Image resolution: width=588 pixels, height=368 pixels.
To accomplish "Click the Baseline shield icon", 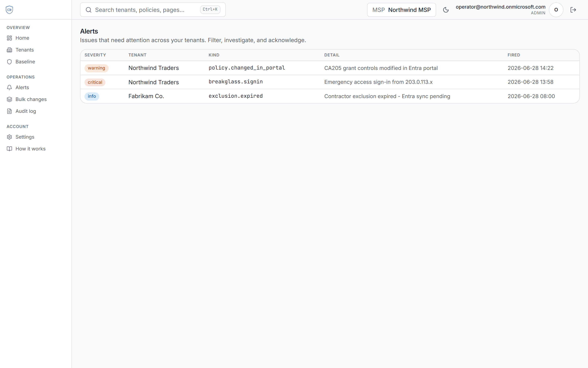I will pyautogui.click(x=9, y=62).
